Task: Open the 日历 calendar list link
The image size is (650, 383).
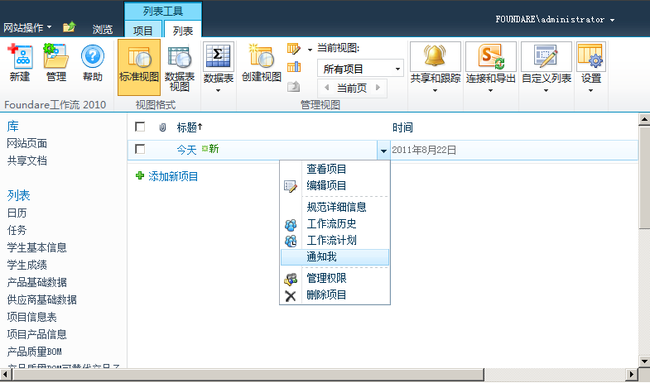Action: (17, 213)
